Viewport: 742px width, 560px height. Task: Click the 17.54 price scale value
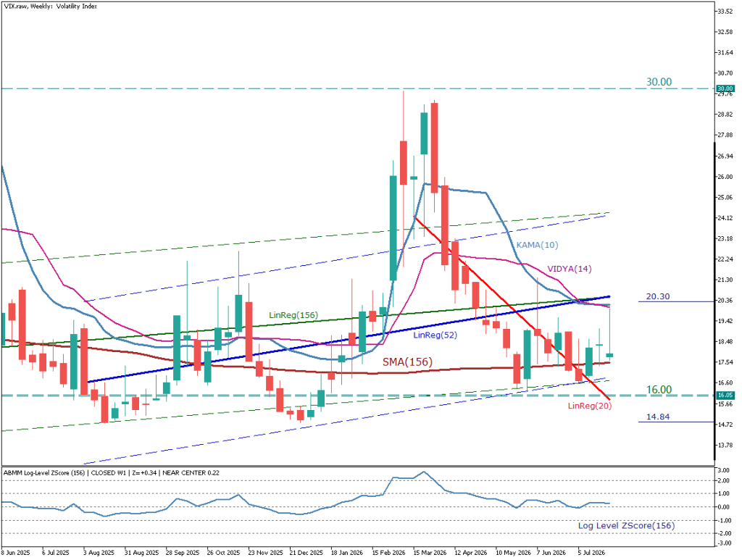725,362
